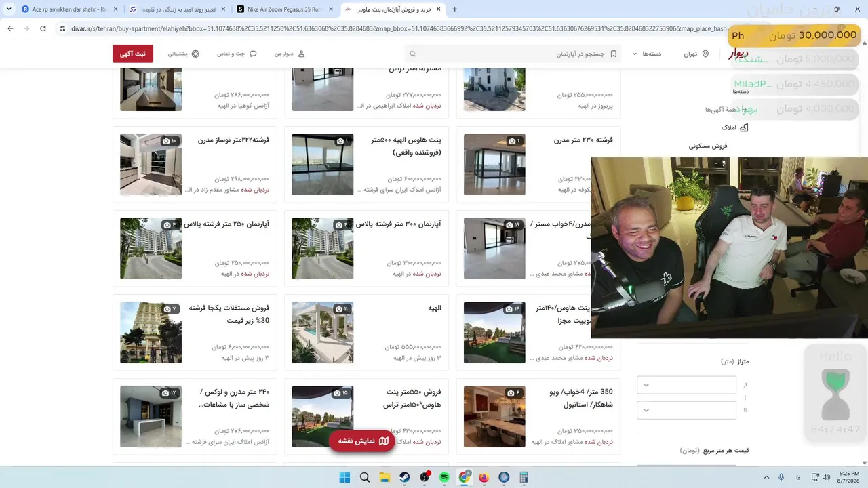Click the Windows Start button
Viewport: 868px width, 488px height.
tap(344, 477)
